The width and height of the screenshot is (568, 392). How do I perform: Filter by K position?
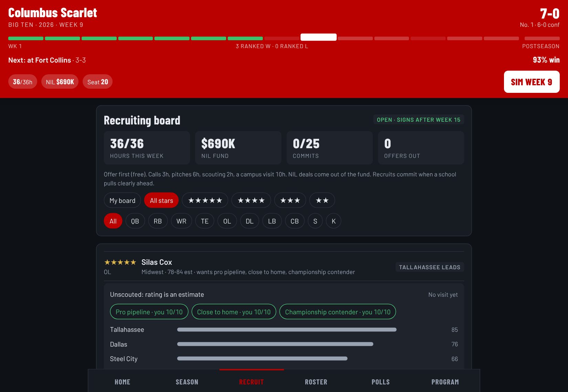click(334, 221)
